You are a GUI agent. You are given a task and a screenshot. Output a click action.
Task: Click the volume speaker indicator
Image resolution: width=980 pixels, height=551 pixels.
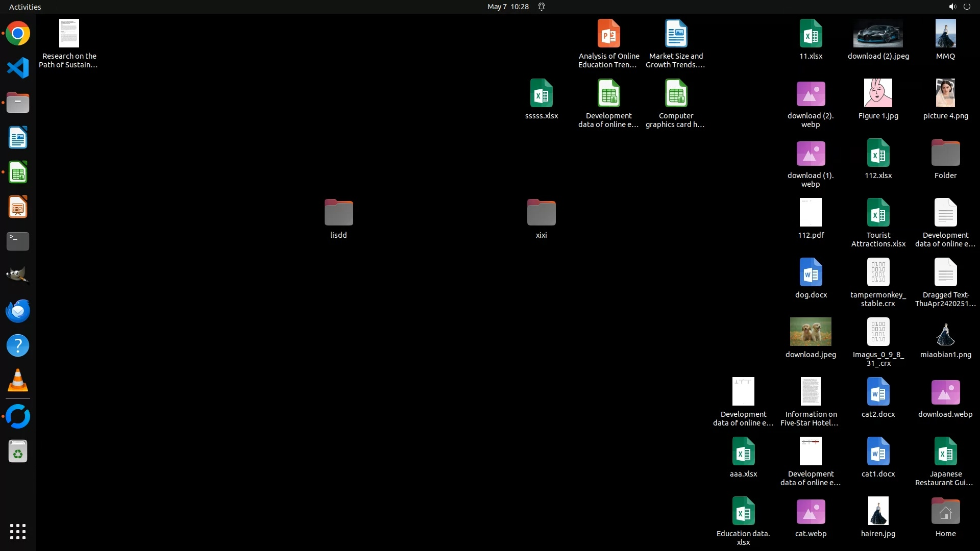tap(952, 7)
